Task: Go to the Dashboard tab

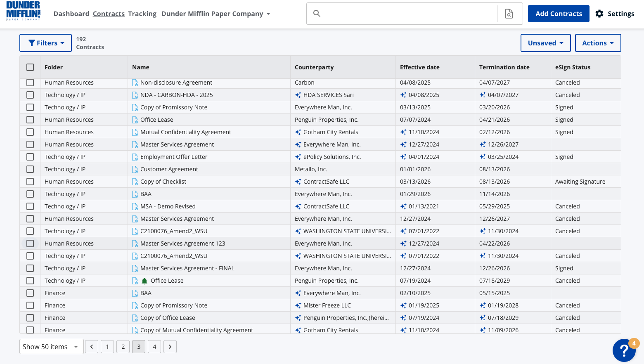Action: coord(71,14)
